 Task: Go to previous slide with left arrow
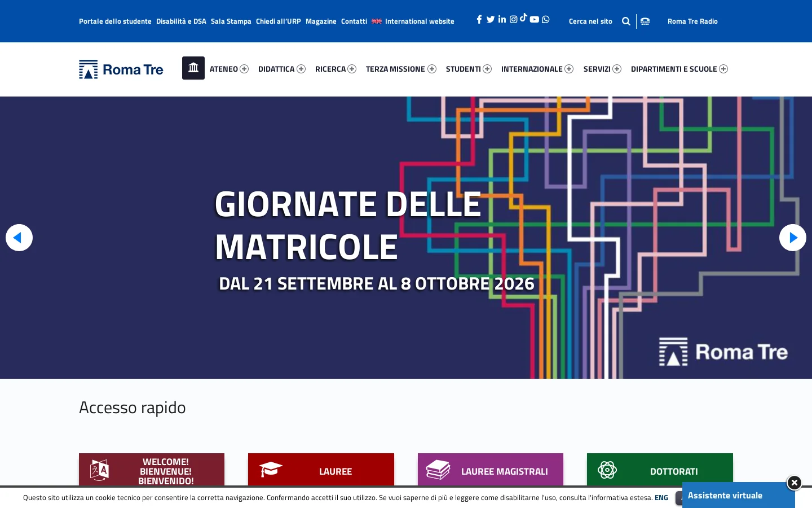point(19,238)
